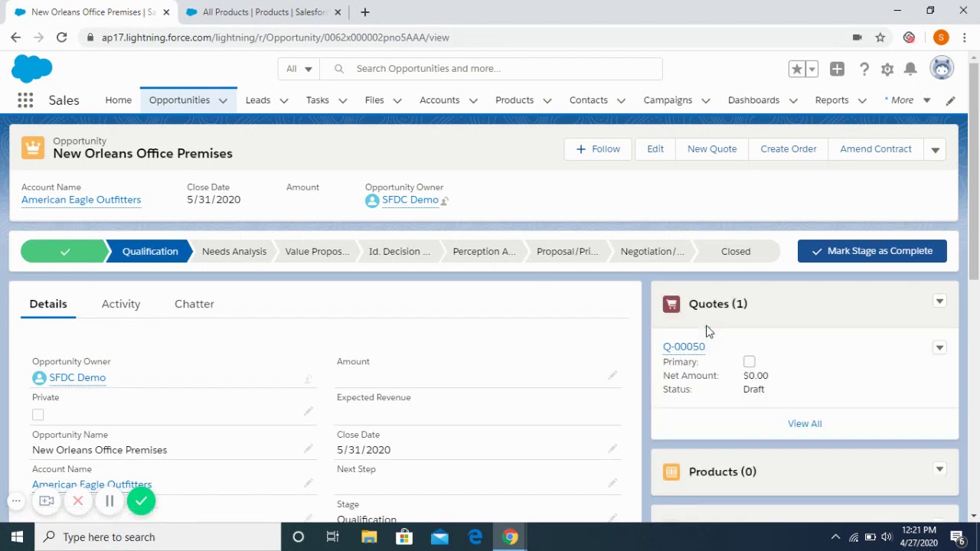Open favorites list dropdown arrow
The width and height of the screenshot is (980, 551).
pyautogui.click(x=812, y=69)
